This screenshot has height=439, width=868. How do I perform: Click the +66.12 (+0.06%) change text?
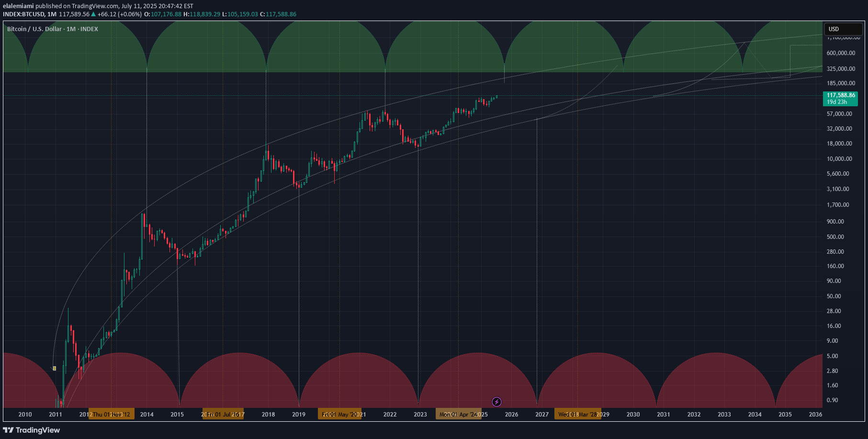[120, 14]
